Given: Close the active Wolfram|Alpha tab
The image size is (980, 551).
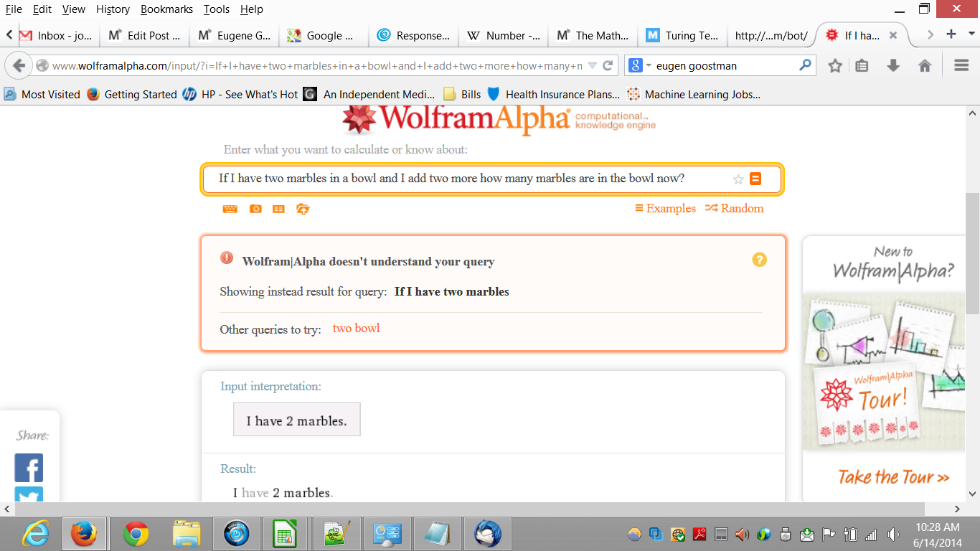Looking at the screenshot, I should [x=893, y=35].
